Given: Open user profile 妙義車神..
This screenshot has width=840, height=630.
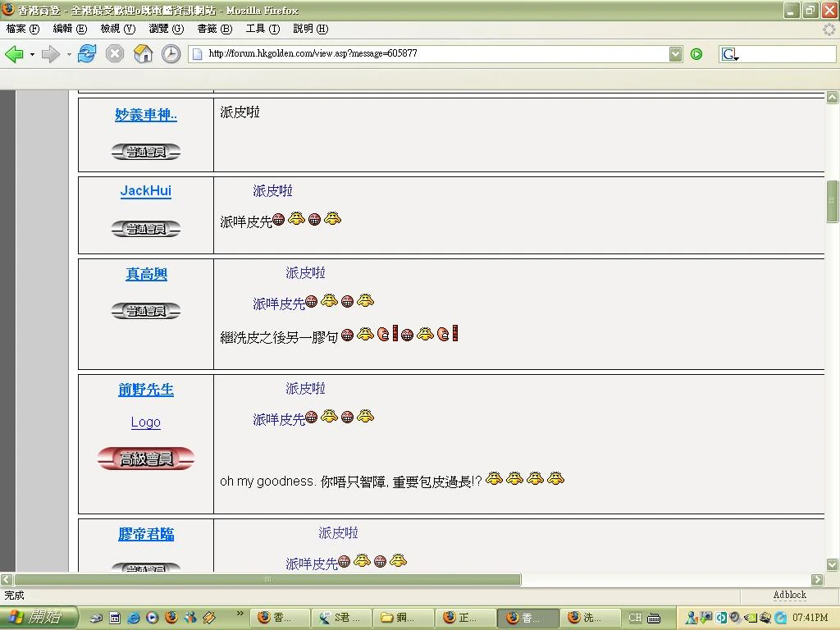Looking at the screenshot, I should (146, 115).
